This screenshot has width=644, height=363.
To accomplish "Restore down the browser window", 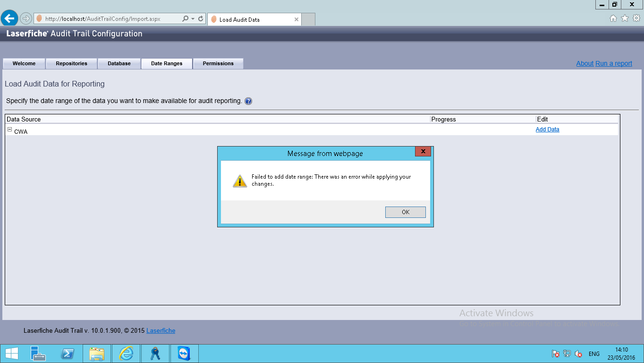I will point(614,4).
